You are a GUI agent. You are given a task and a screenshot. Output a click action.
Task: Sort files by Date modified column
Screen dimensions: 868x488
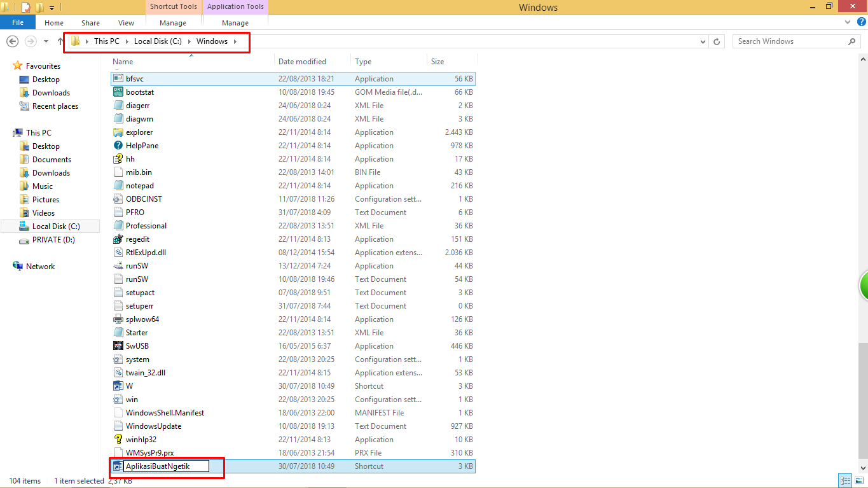(303, 62)
